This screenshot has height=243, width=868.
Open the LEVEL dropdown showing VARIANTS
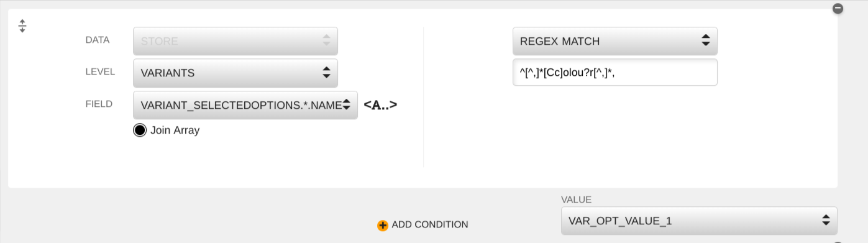[235, 73]
